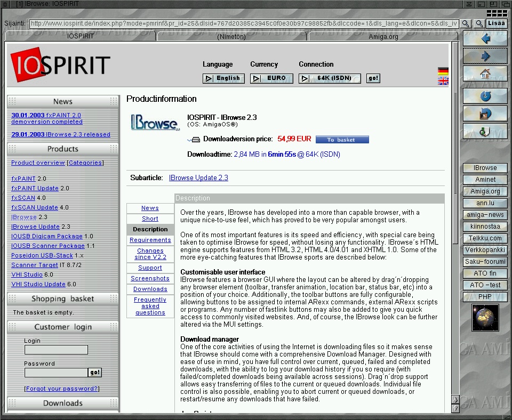Click the Login input field
Viewport: 512px width, 420px height.
pyautogui.click(x=56, y=350)
